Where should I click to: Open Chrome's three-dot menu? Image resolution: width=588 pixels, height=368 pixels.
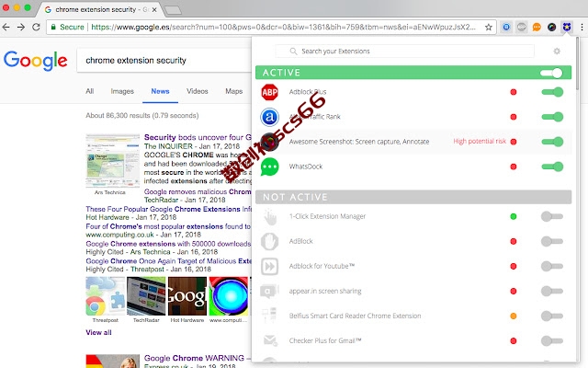coord(582,27)
